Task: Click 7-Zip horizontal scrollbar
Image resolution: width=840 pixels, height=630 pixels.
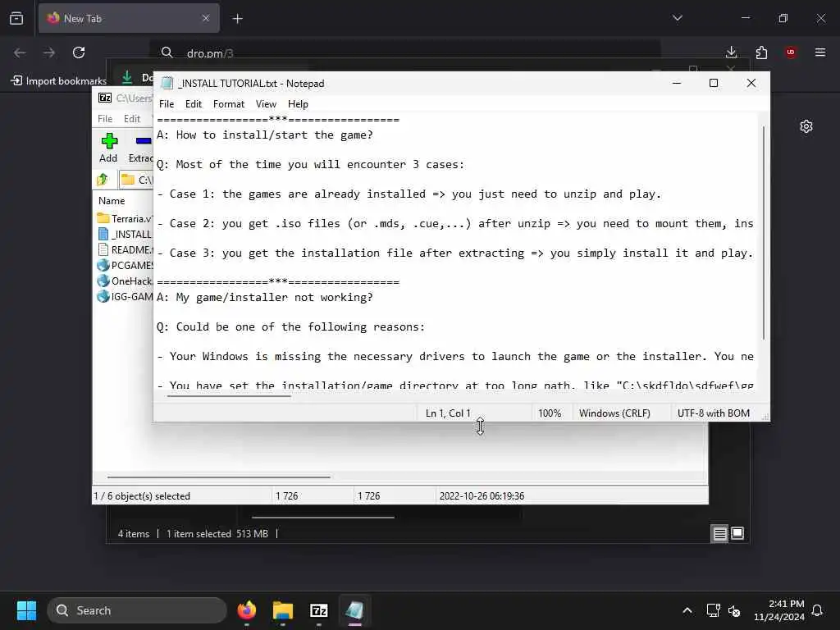Action: (x=218, y=477)
